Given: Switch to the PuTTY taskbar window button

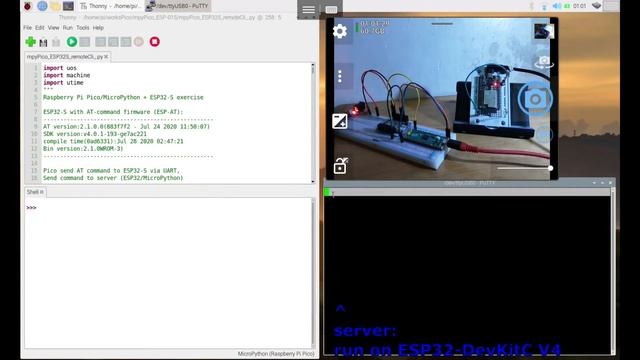Looking at the screenshot, I should [x=178, y=6].
